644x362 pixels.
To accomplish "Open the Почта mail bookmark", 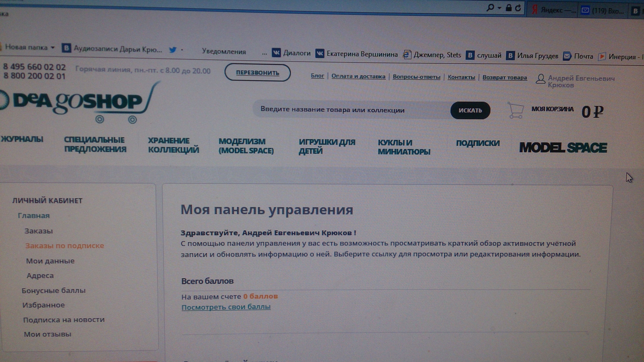I will click(578, 56).
